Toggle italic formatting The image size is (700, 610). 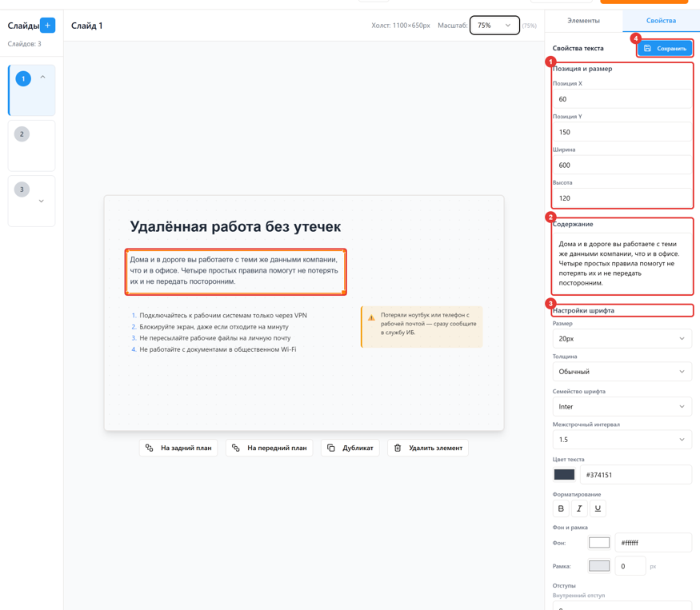tap(579, 508)
